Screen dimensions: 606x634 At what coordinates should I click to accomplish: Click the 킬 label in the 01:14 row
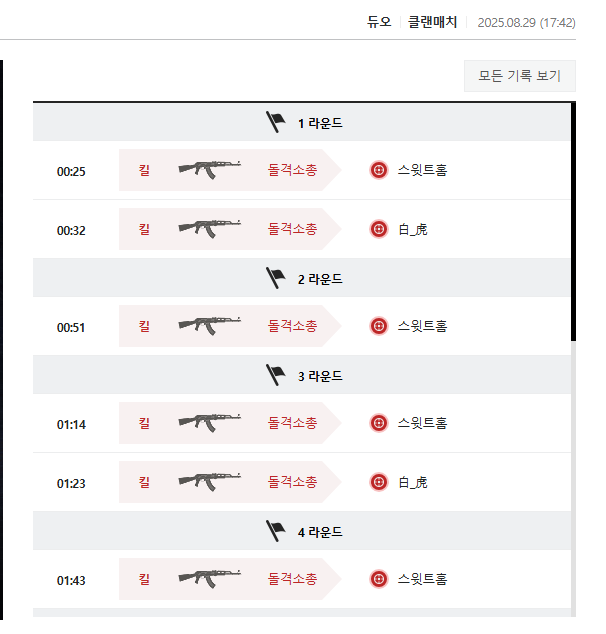tap(144, 423)
